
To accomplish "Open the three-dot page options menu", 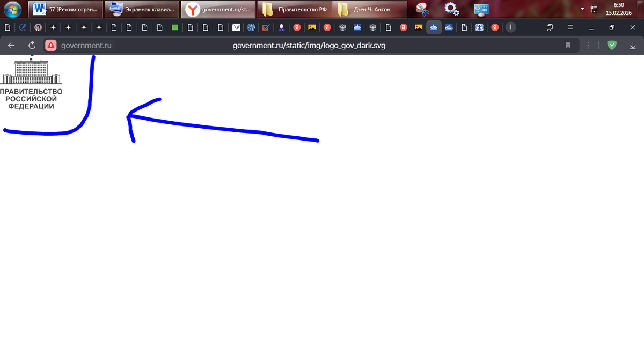I will pos(589,46).
